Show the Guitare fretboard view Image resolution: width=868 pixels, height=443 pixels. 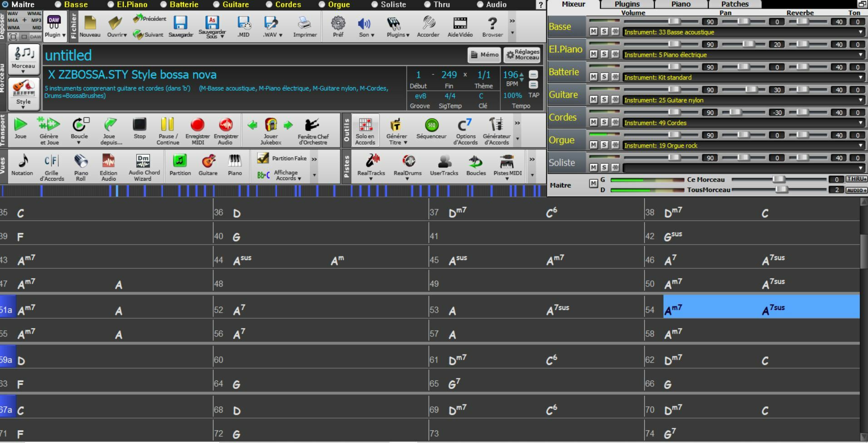[208, 165]
